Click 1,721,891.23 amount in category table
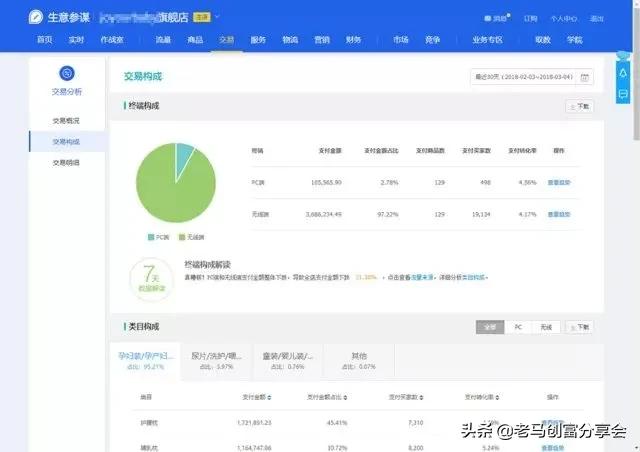Viewport: 640px width, 452px height. 254,423
